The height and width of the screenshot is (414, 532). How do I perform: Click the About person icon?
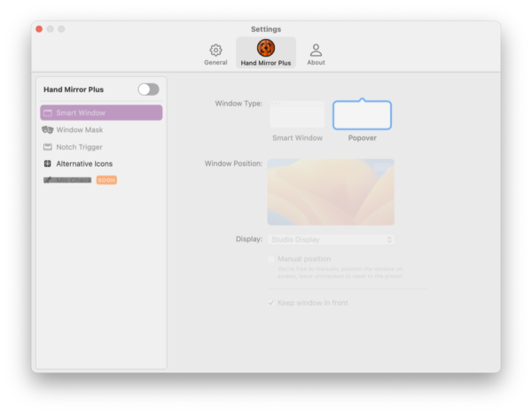tap(316, 50)
